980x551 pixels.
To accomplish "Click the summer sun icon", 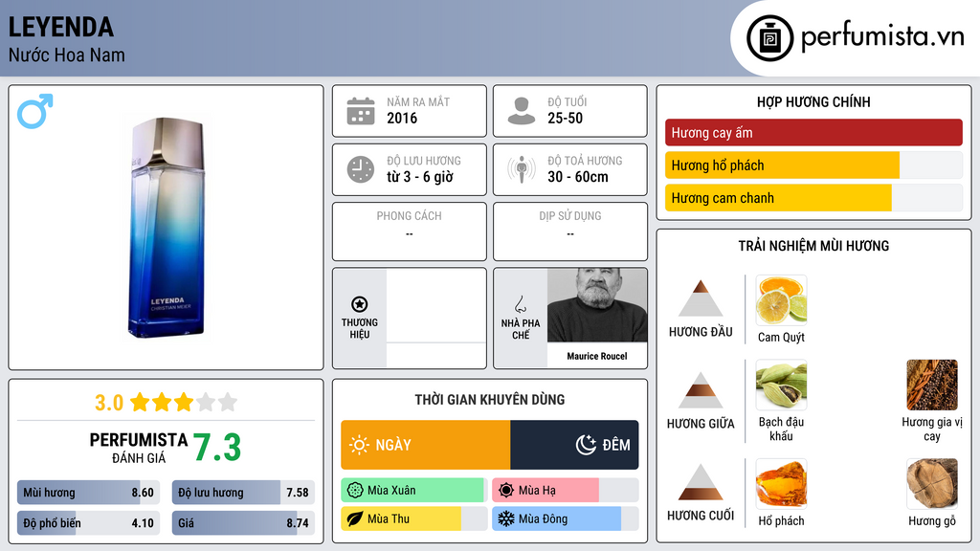I will click(x=506, y=491).
